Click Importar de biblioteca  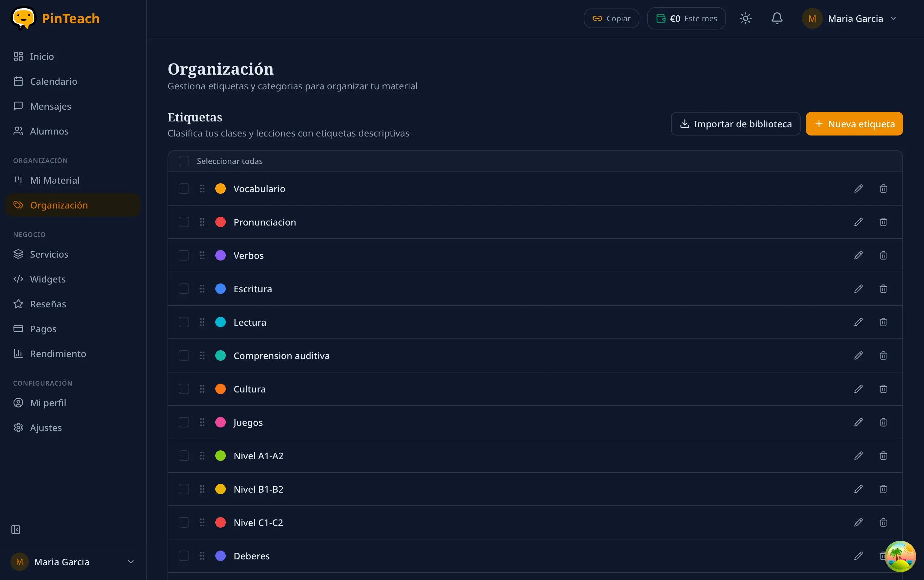coord(736,123)
